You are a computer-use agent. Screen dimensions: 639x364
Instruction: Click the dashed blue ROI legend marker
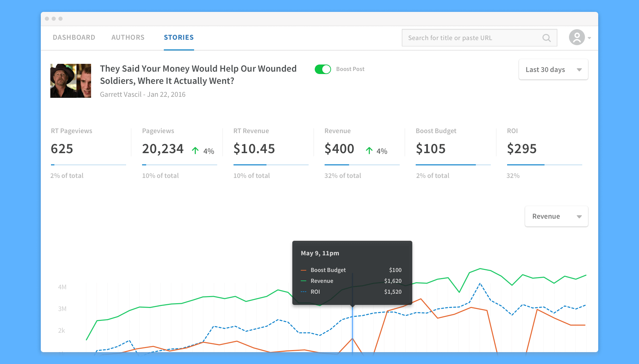pos(304,292)
